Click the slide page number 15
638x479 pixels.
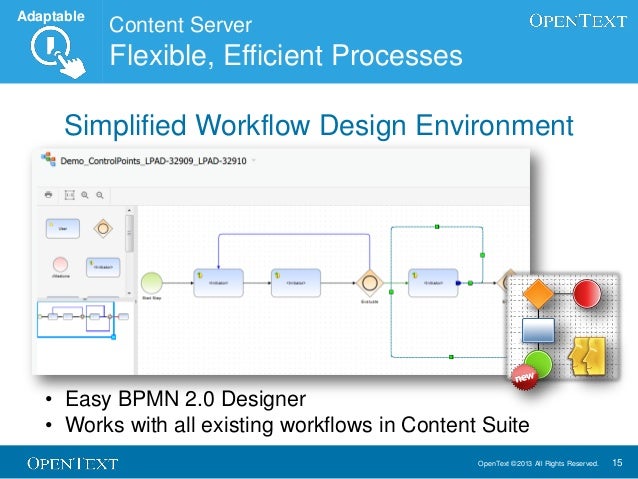coord(617,463)
